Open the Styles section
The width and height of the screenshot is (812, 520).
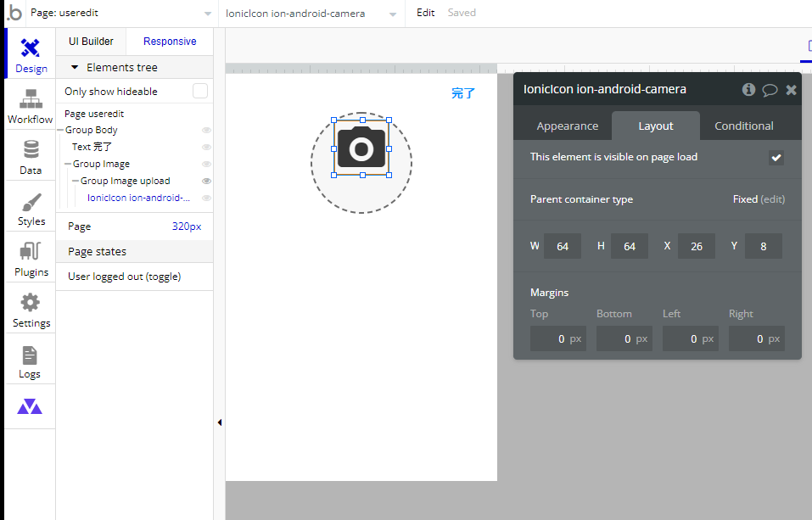click(x=31, y=207)
